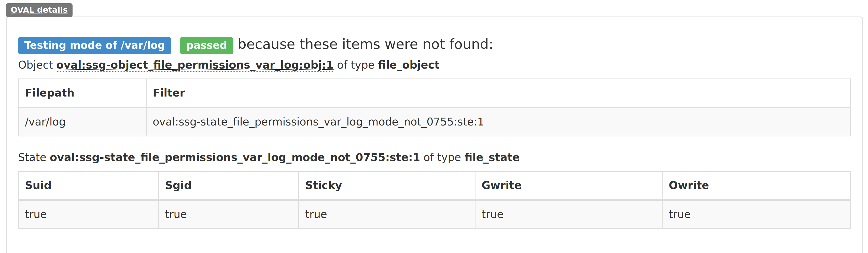
Task: Click the 'true' value under Suid
Action: pos(36,214)
